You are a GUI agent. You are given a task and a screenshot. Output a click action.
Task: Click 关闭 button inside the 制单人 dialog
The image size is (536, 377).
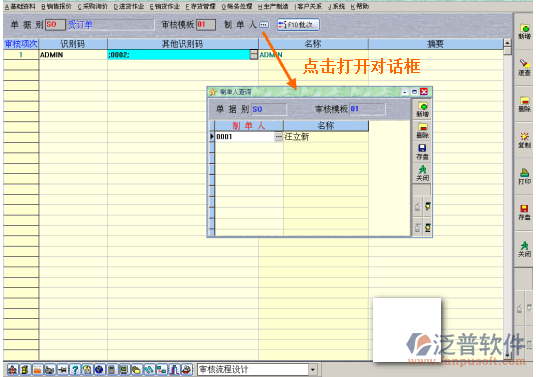[x=422, y=173]
